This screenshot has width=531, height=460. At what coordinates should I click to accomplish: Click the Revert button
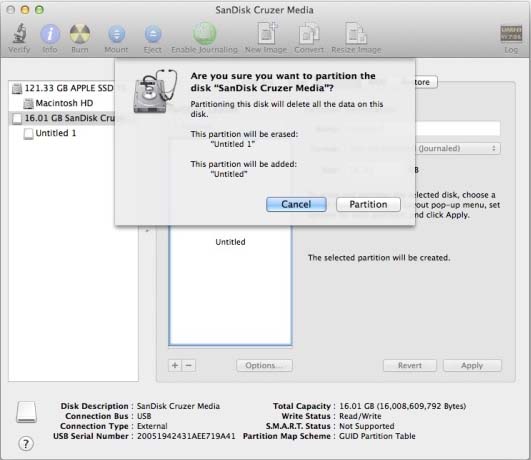(410, 365)
